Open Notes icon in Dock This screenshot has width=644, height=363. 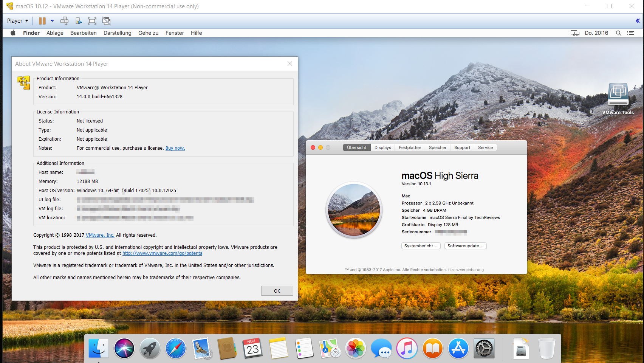279,348
